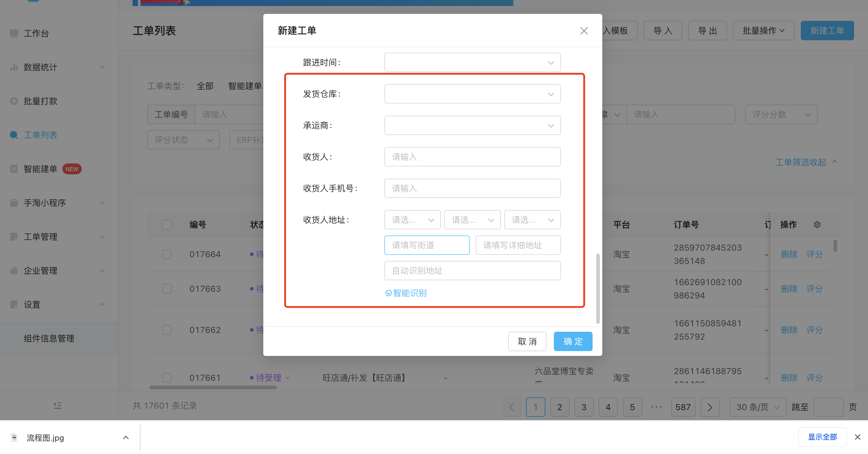This screenshot has width=868, height=454.
Task: Focus the 自动识别地址 input field
Action: tap(472, 271)
